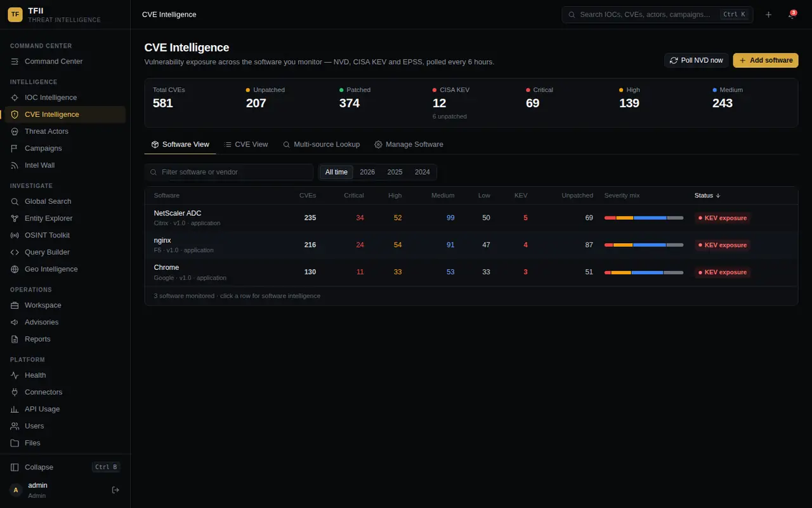812x508 pixels.
Task: Open Query Builder
Action: pos(65,253)
